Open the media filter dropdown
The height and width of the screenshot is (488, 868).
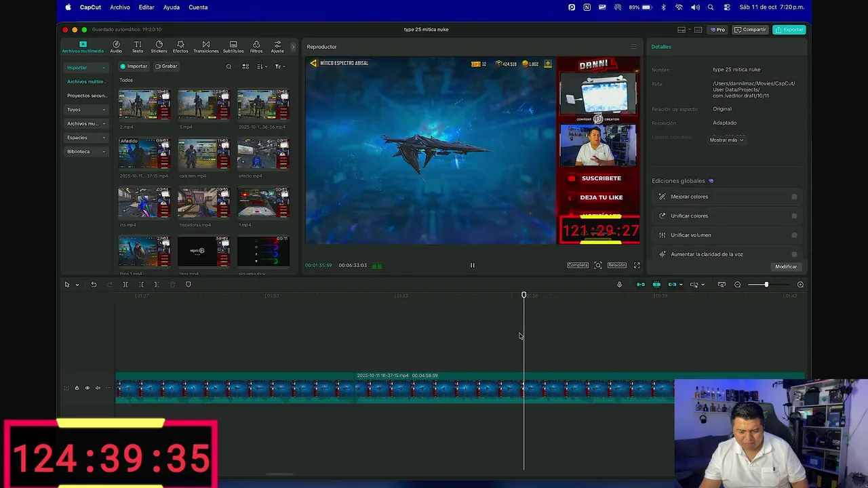pos(279,66)
